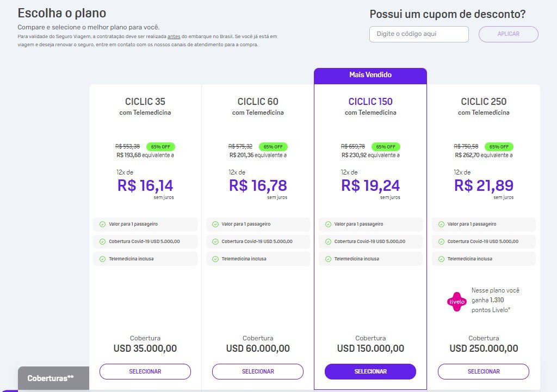This screenshot has width=557, height=392.
Task: Click the CICLIC 250 coverage amount USD 250.000,00
Action: click(x=484, y=349)
